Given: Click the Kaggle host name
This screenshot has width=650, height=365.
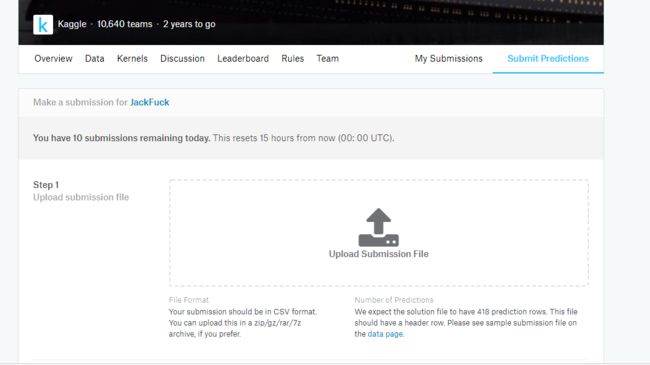Looking at the screenshot, I should click(72, 24).
